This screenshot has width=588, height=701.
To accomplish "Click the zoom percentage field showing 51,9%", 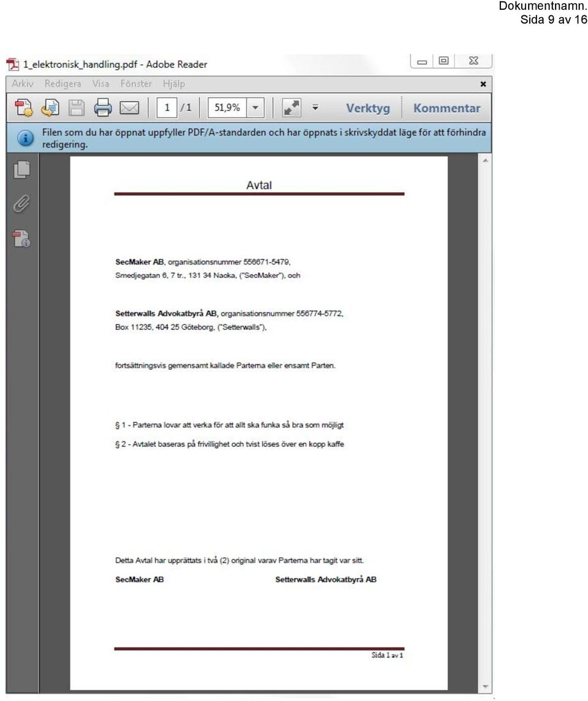I will [227, 108].
